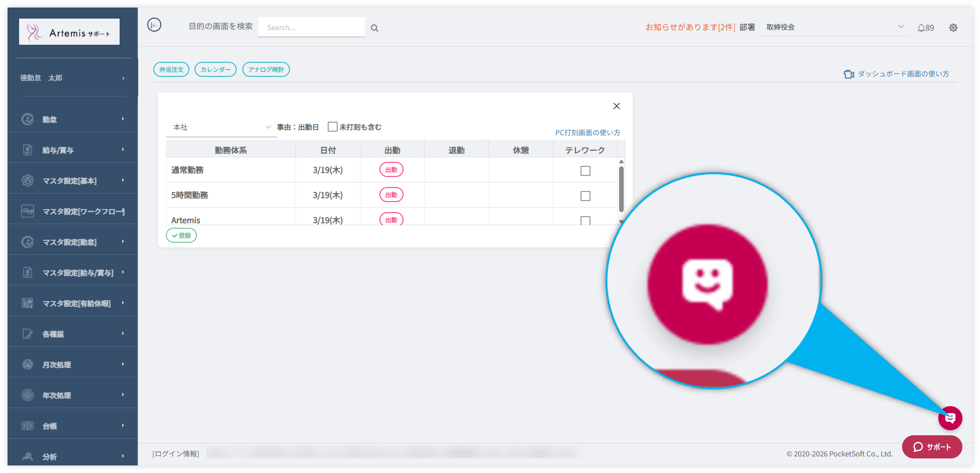Click the search magnifier icon
Screen dimensions: 980x473
coord(374,28)
